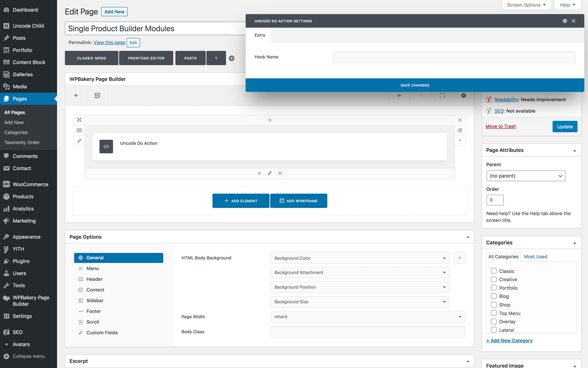Check the Creative category checkbox
Image resolution: width=588 pixels, height=368 pixels.
(x=494, y=279)
